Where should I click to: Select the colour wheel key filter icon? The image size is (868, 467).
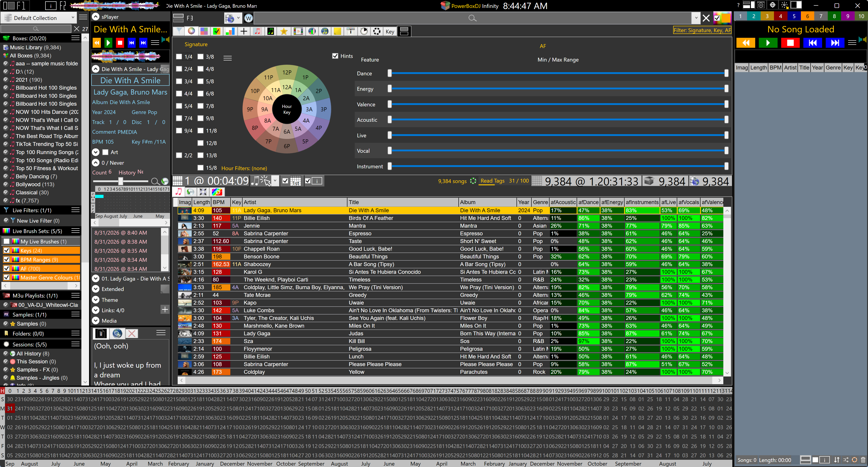(x=191, y=31)
